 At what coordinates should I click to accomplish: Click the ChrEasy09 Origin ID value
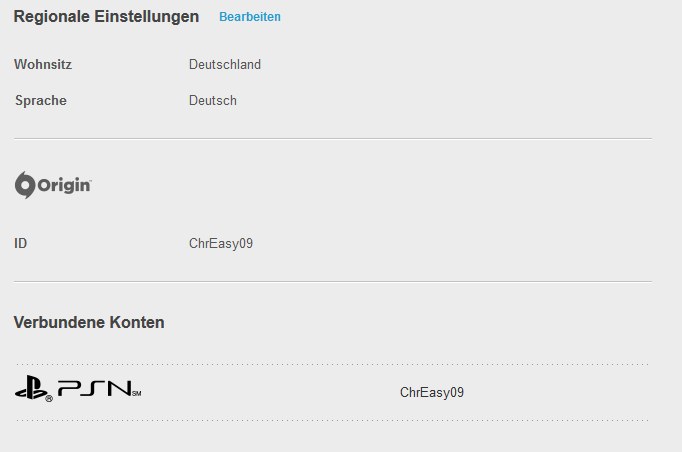[x=221, y=243]
